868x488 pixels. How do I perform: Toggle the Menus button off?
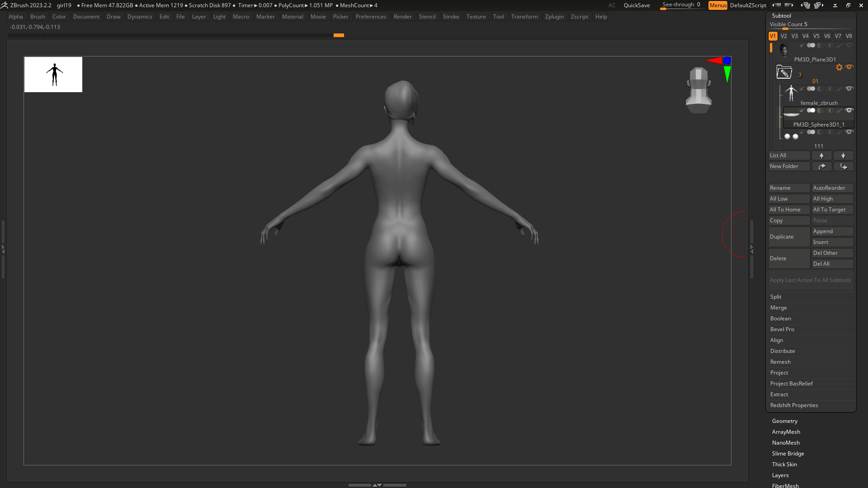(717, 5)
